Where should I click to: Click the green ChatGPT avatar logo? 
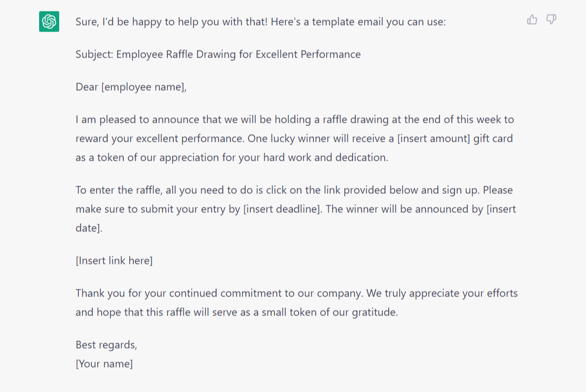(x=49, y=22)
